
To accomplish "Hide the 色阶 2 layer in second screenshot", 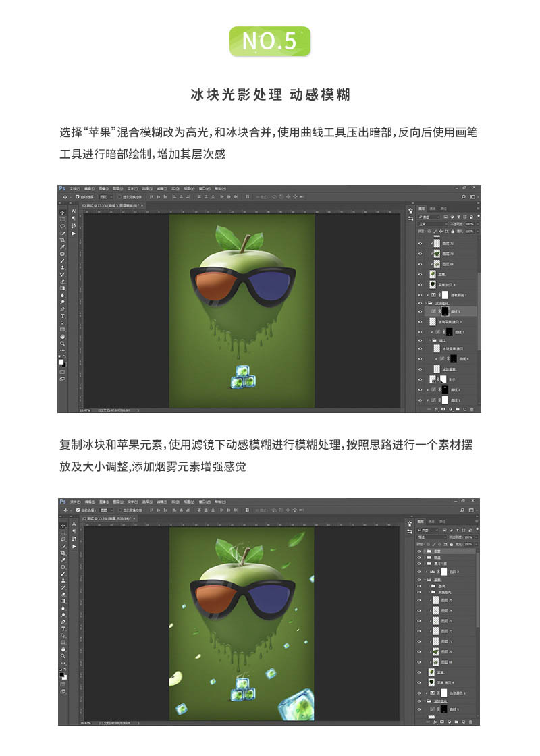I will [x=419, y=572].
